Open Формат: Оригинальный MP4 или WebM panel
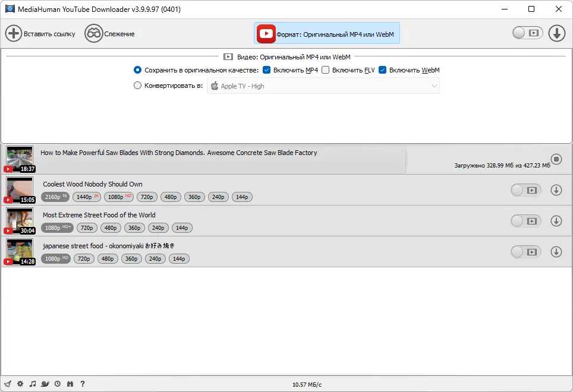This screenshot has width=573, height=392. point(327,33)
